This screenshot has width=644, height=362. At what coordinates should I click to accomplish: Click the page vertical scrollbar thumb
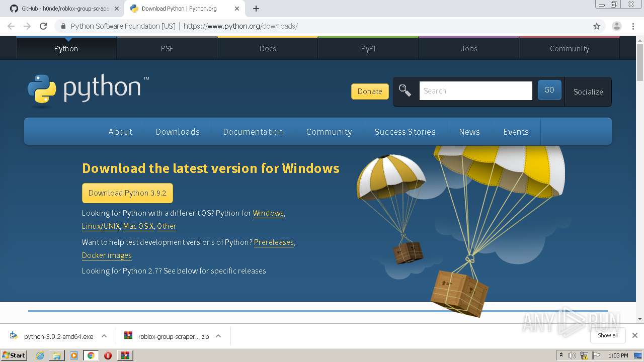640,62
